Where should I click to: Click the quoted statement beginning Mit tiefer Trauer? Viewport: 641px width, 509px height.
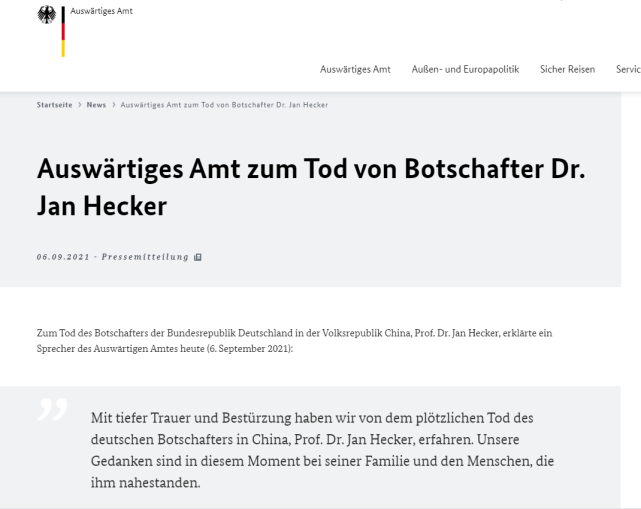click(323, 450)
